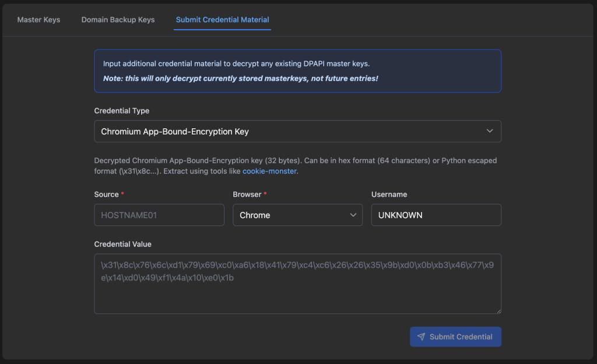Follow the cookie-monster link

click(x=269, y=171)
